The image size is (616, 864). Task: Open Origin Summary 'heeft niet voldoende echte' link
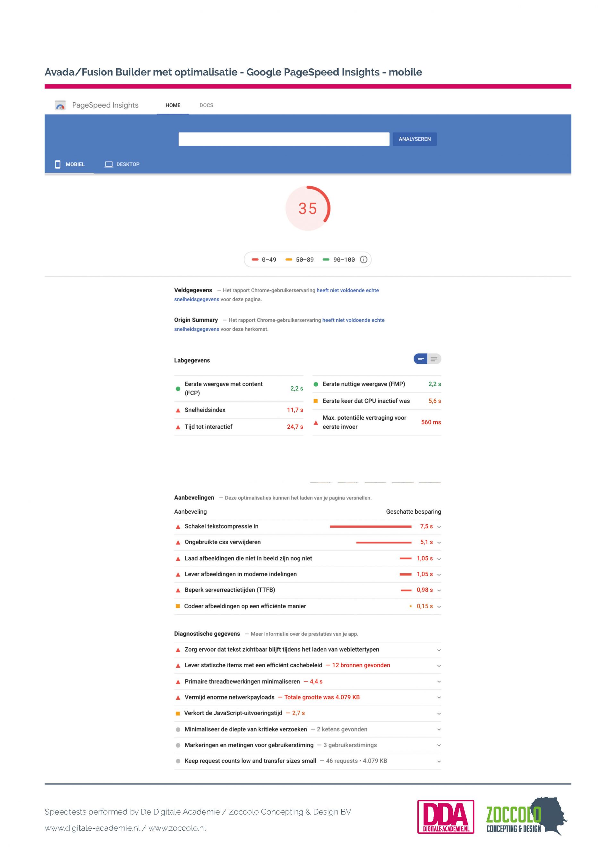(x=353, y=320)
